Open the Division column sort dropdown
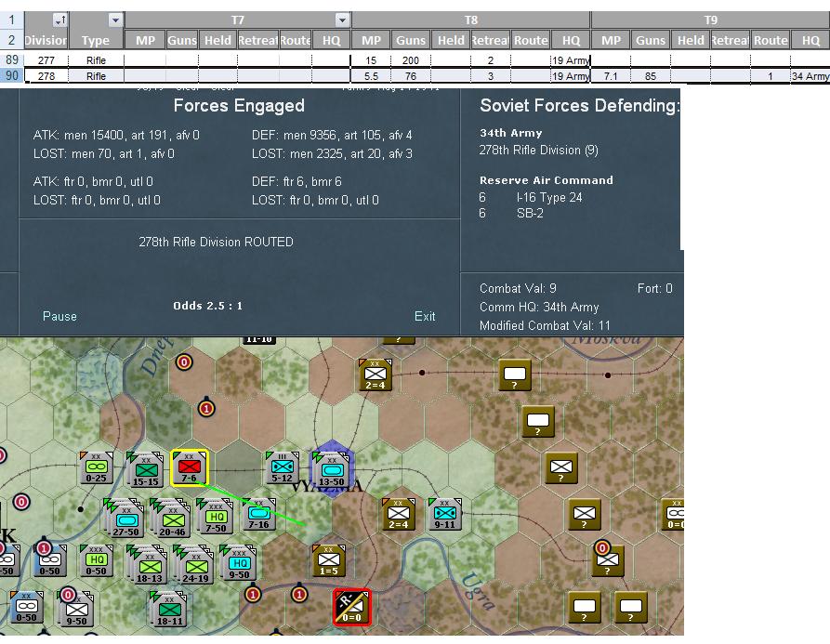 coord(60,20)
